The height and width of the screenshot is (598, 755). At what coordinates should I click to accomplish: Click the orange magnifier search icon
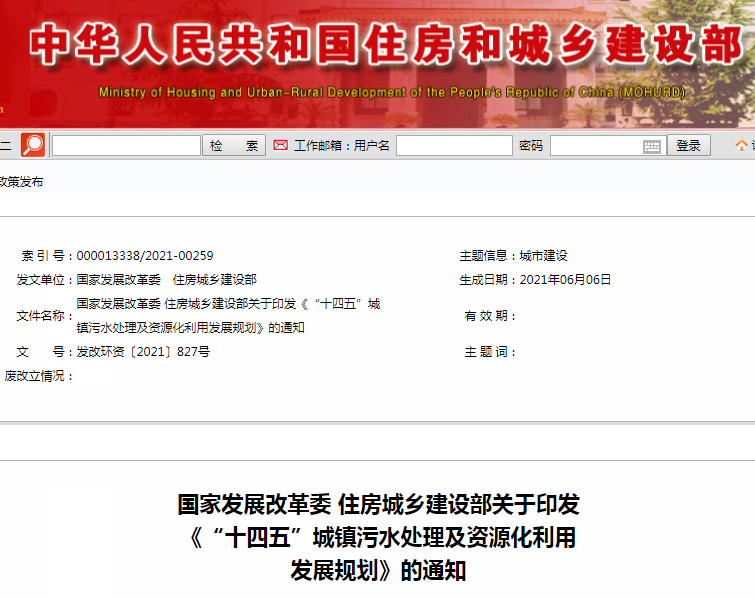pyautogui.click(x=33, y=145)
